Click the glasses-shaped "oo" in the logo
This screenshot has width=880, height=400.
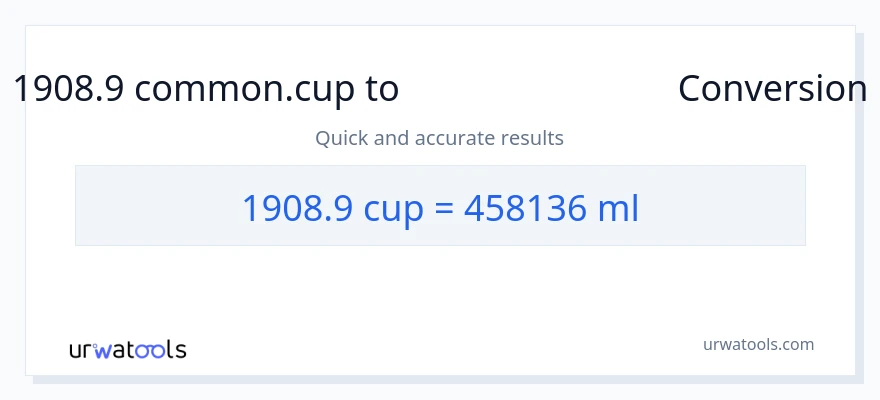[151, 351]
